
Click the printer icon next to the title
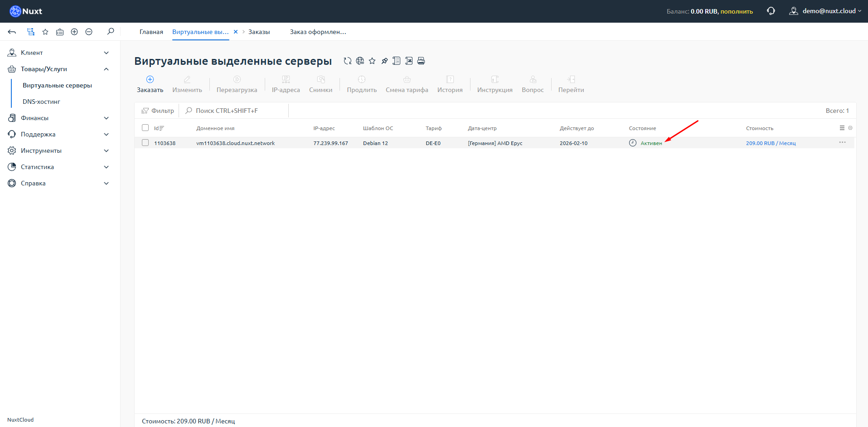(421, 61)
